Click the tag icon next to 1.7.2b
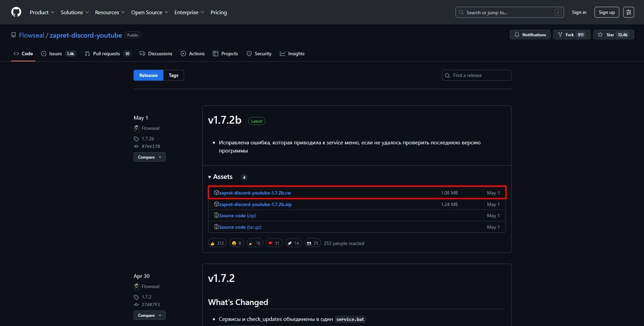 pyautogui.click(x=136, y=138)
